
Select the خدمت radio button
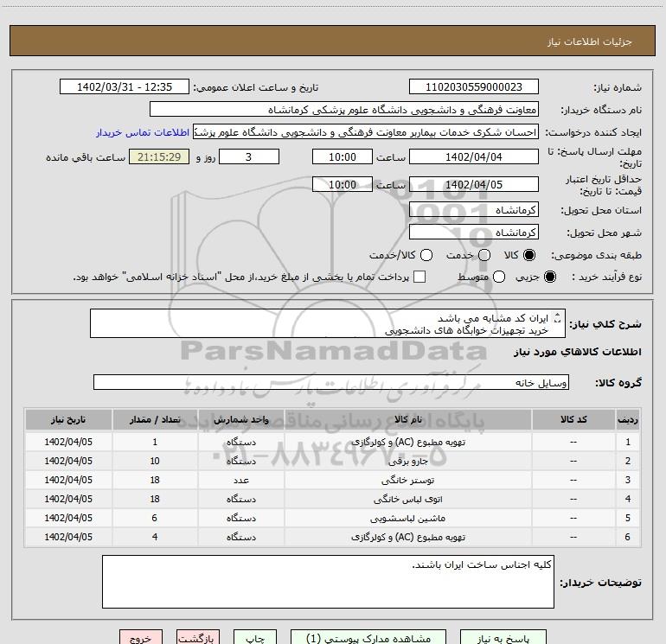[484, 255]
